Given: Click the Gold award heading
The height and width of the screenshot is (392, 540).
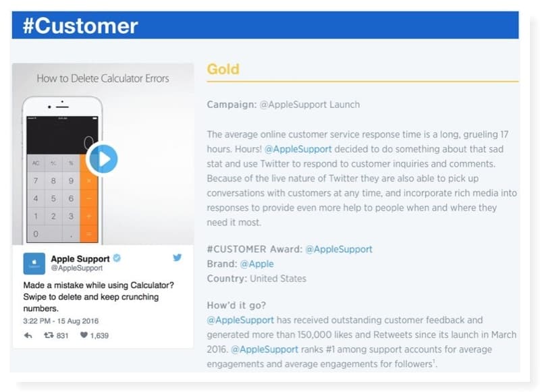Looking at the screenshot, I should (223, 69).
